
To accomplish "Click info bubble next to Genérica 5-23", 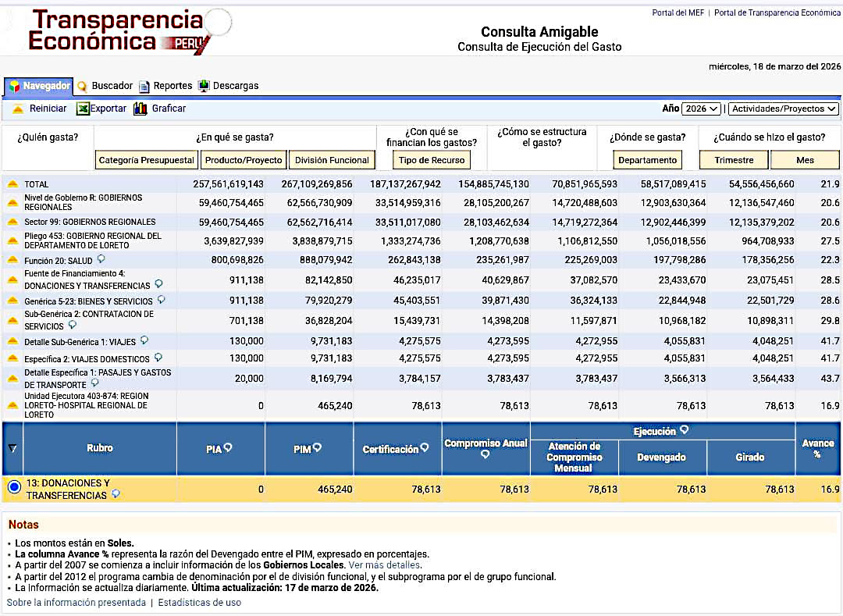I will tap(162, 300).
